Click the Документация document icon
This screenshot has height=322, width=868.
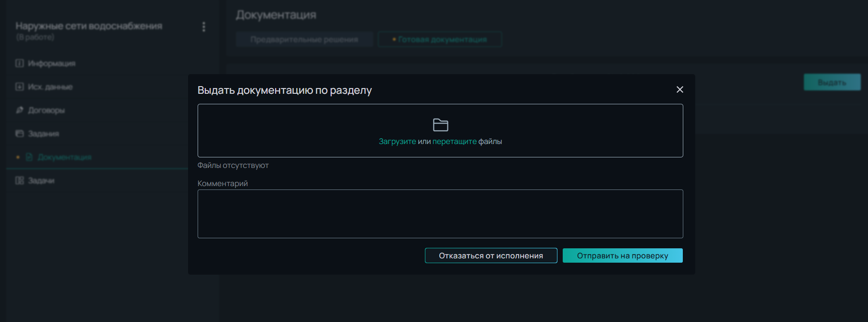click(x=29, y=157)
